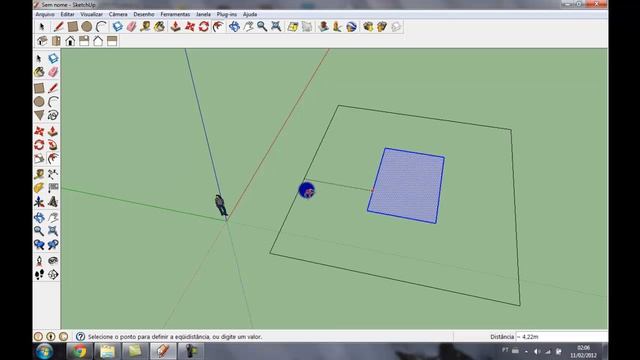Click the SketchUp taskbar button
The height and width of the screenshot is (360, 640).
(x=162, y=351)
